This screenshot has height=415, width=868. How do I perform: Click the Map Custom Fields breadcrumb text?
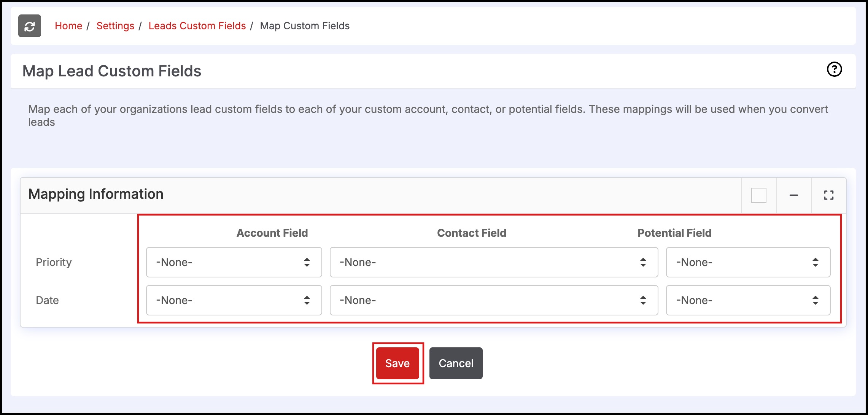(305, 26)
